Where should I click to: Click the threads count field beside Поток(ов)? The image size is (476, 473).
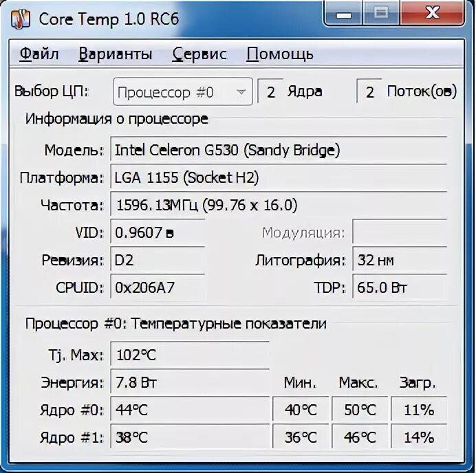[x=369, y=92]
